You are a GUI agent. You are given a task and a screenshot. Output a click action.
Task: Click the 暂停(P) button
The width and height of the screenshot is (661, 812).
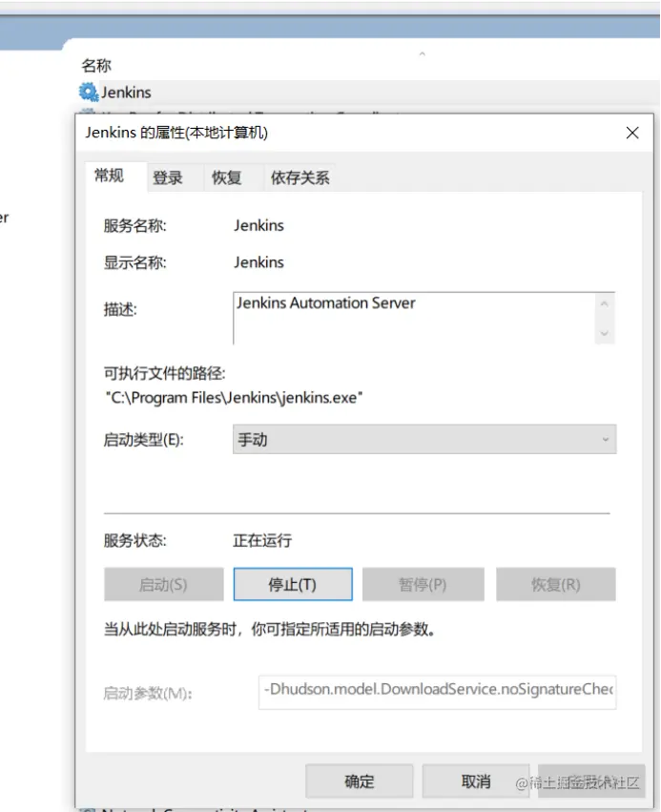click(423, 585)
